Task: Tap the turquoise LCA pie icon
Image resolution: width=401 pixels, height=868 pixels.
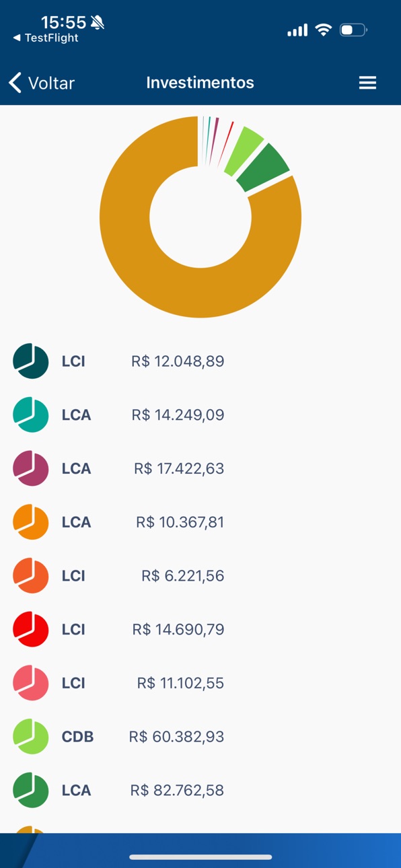Action: click(x=31, y=414)
